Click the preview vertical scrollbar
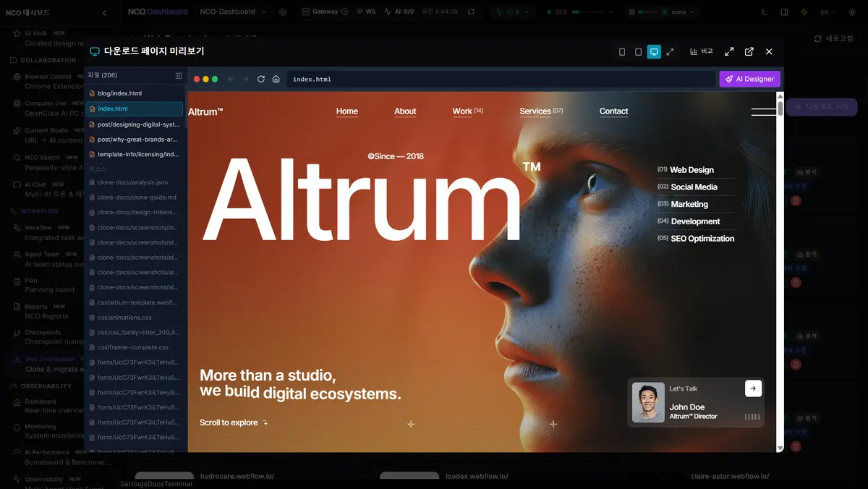Viewport: 868px width, 489px height. 780,109
